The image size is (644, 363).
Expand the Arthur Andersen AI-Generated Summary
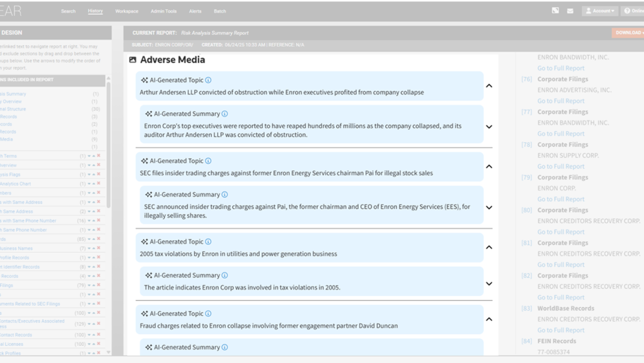tap(489, 127)
